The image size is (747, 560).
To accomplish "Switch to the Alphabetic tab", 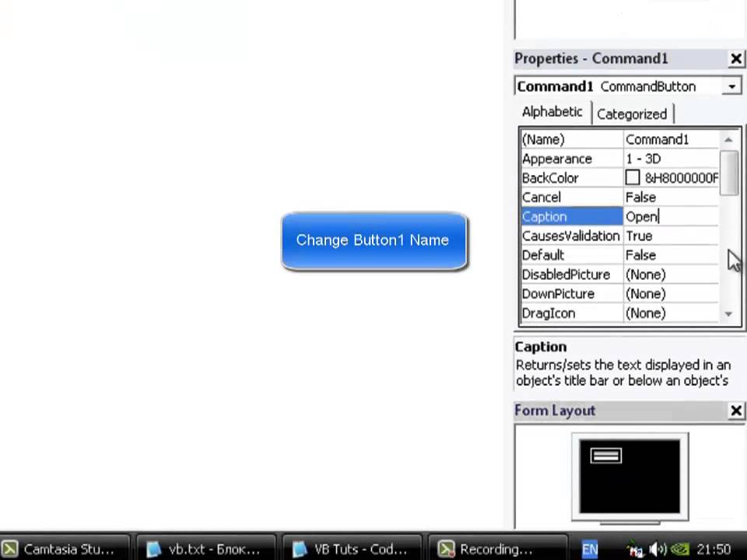I will coord(552,112).
